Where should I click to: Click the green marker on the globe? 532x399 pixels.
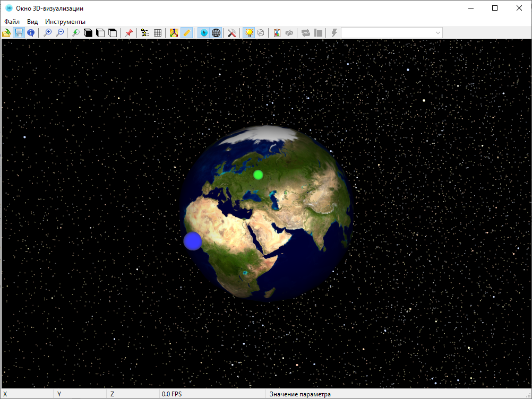pyautogui.click(x=259, y=175)
